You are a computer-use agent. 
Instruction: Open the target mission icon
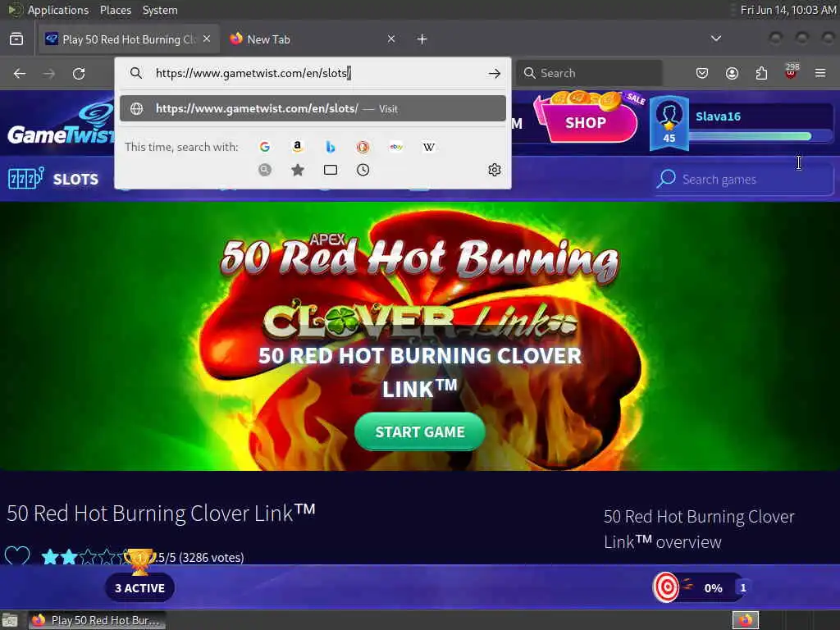[666, 587]
